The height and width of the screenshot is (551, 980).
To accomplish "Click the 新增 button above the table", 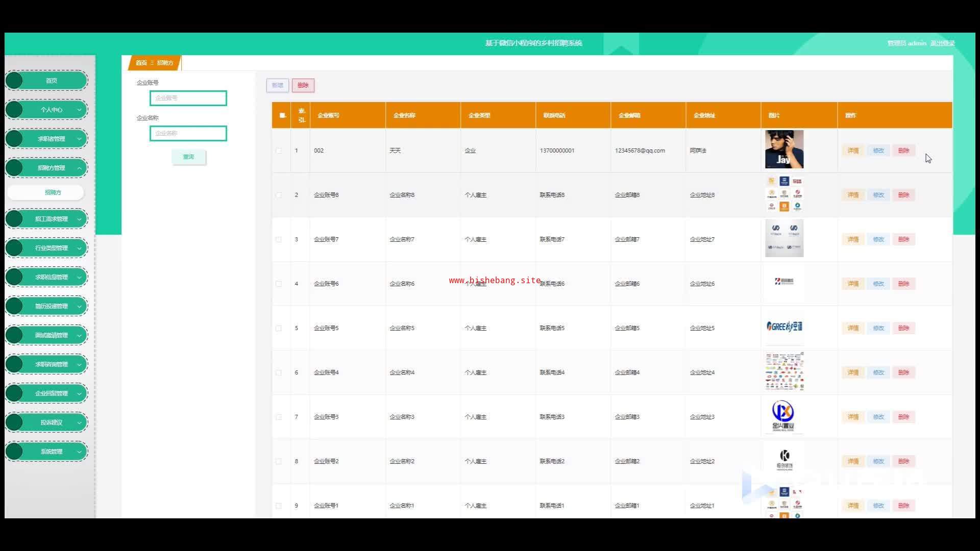I will tap(277, 85).
